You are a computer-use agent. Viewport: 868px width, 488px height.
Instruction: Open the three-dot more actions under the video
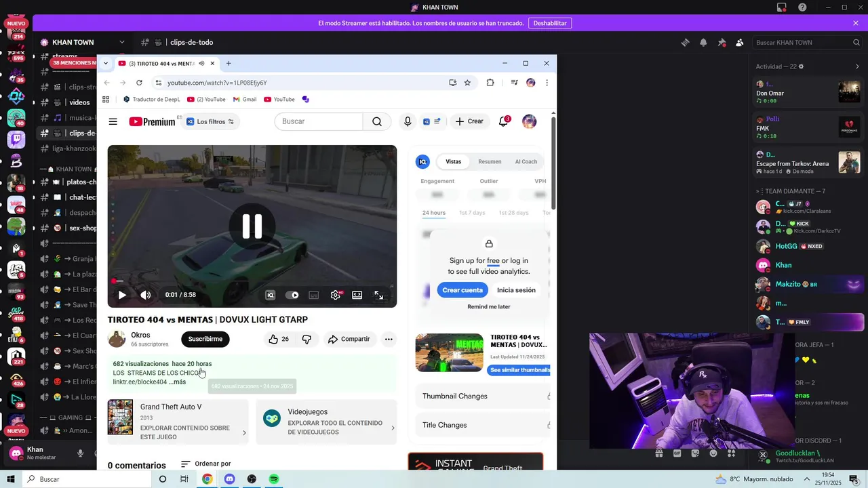[x=389, y=339]
